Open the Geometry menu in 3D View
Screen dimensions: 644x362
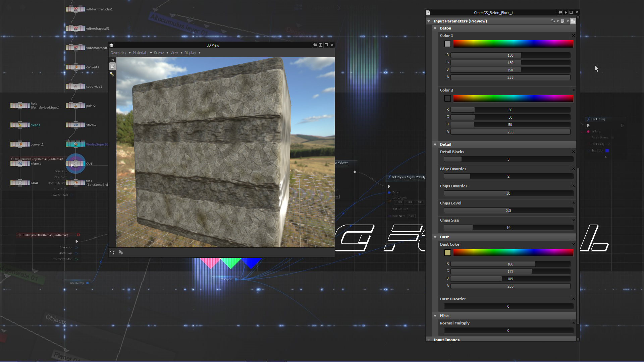(x=118, y=53)
